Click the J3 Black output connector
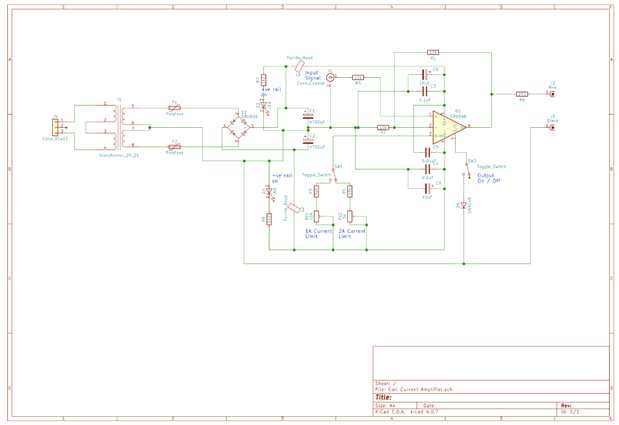Image resolution: width=619 pixels, height=425 pixels. [x=552, y=127]
